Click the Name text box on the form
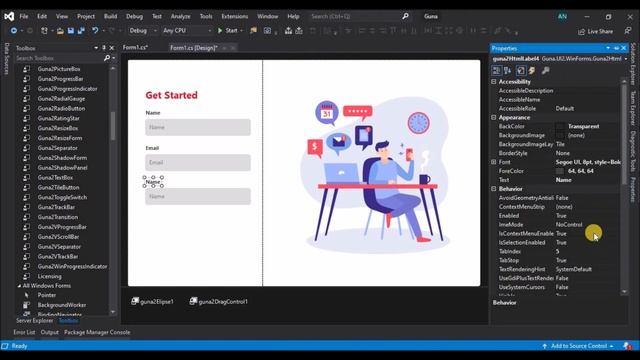Viewport: 640px width, 360px height. coord(198,127)
